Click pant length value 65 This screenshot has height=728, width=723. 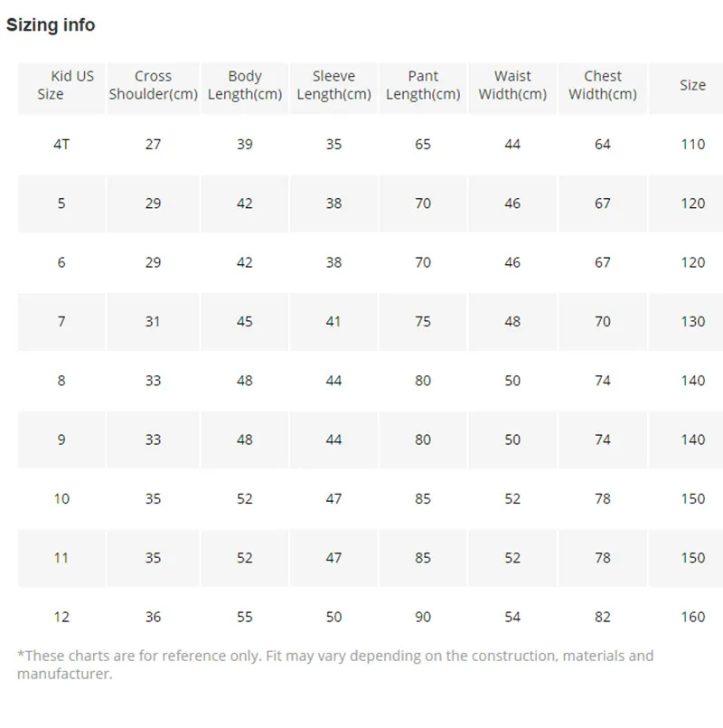(x=423, y=145)
